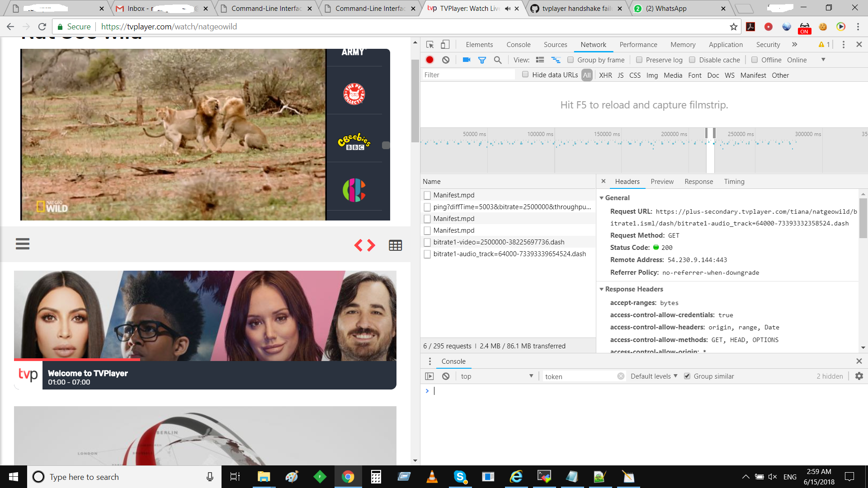Toggle the network filter funnel icon
The height and width of the screenshot is (488, 868).
[x=482, y=60]
